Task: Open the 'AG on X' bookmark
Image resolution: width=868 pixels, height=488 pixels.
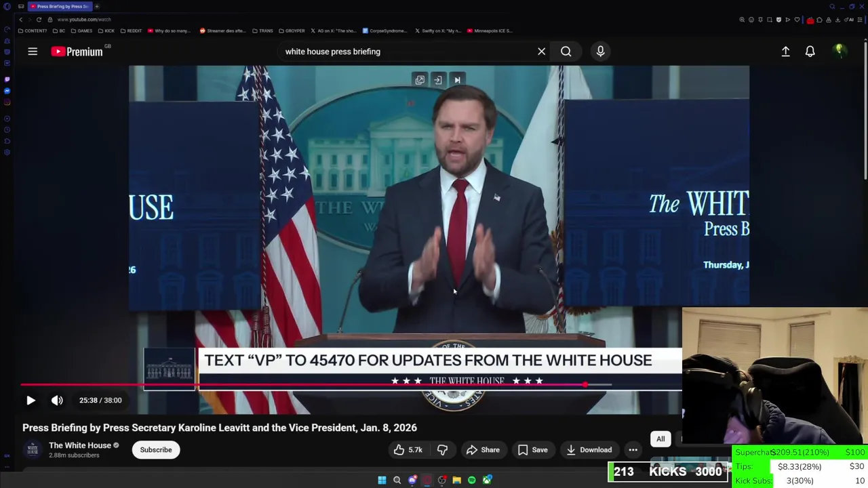Action: [333, 30]
